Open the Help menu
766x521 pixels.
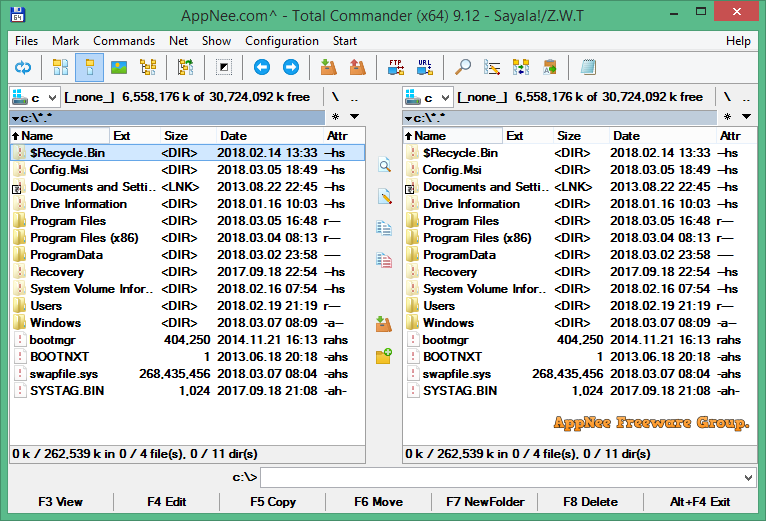738,41
